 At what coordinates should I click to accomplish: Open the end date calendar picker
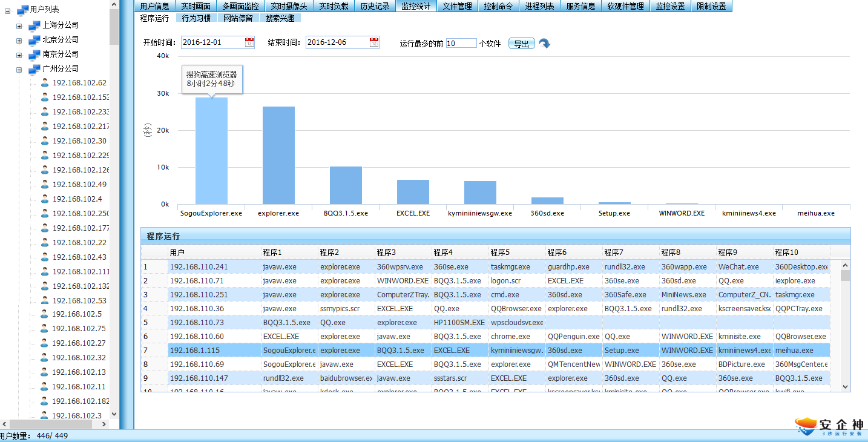(x=374, y=42)
